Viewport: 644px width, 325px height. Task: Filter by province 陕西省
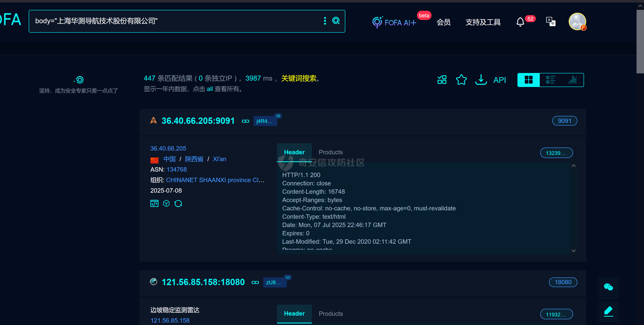pyautogui.click(x=194, y=159)
